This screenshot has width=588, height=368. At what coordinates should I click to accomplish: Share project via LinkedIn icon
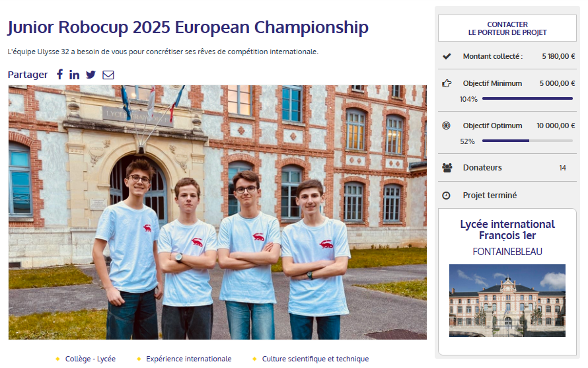[x=74, y=75]
